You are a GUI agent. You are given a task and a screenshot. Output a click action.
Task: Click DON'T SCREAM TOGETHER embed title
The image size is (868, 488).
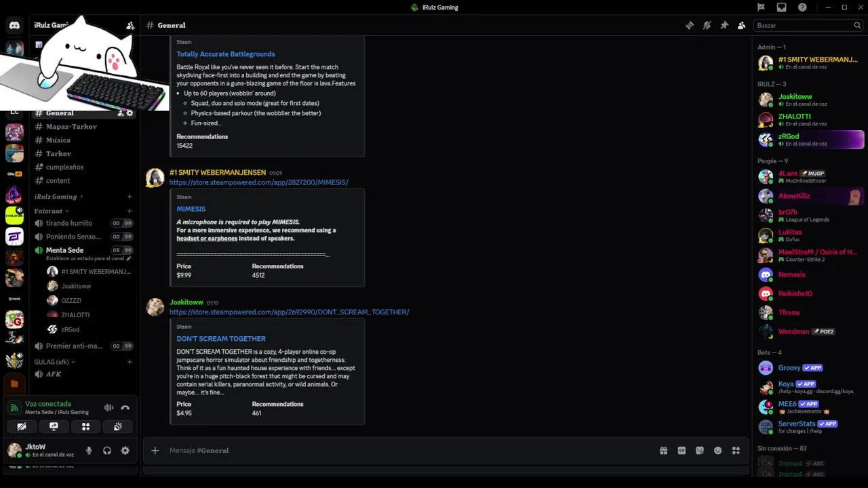221,339
